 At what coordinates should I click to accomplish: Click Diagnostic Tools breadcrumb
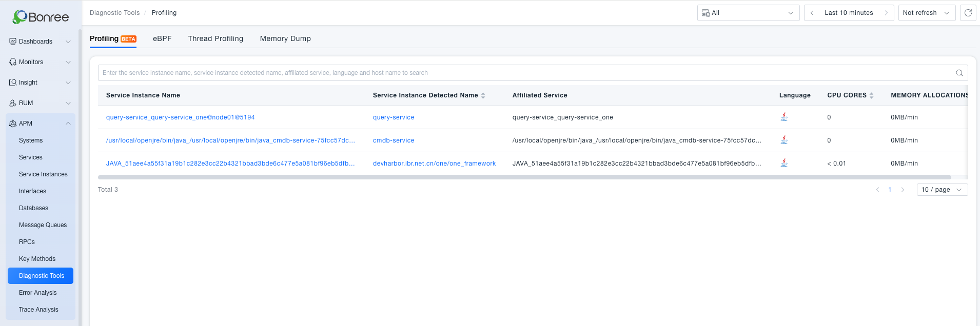114,13
